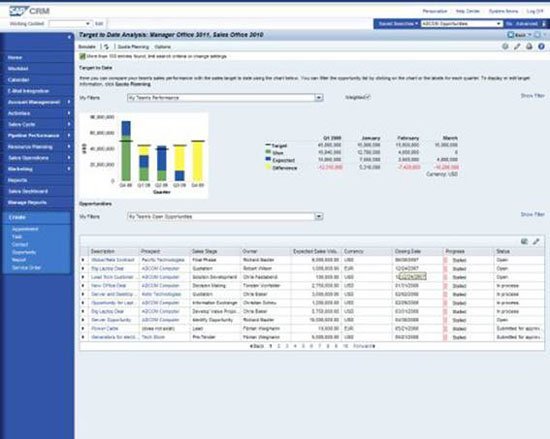The height and width of the screenshot is (439, 550).
Task: Click the Quota Planning button
Action: (133, 47)
